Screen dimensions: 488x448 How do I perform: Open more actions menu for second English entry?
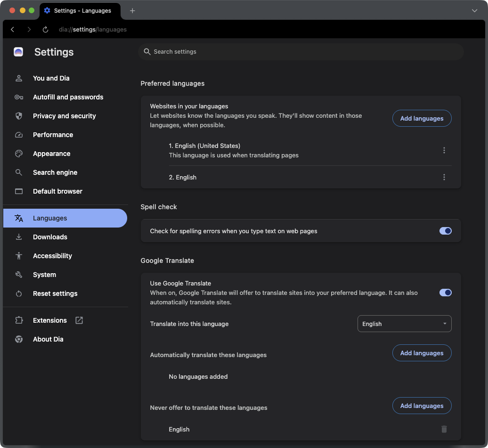[444, 177]
